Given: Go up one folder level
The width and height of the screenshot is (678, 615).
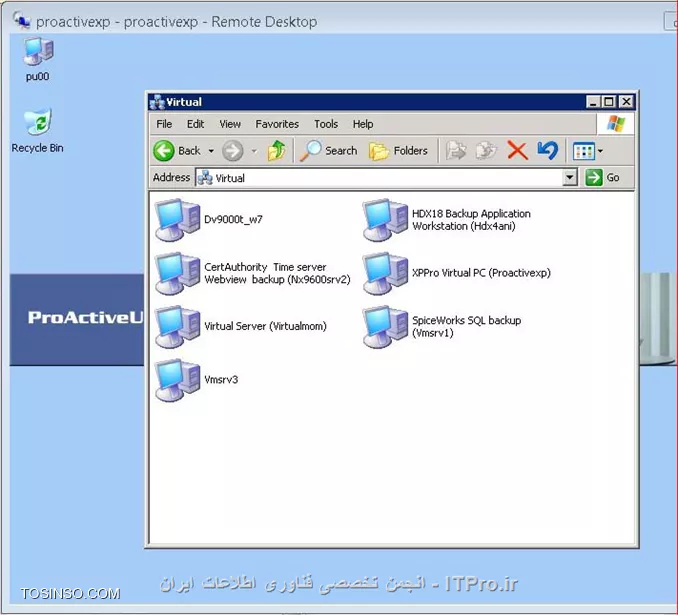Looking at the screenshot, I should click(277, 151).
